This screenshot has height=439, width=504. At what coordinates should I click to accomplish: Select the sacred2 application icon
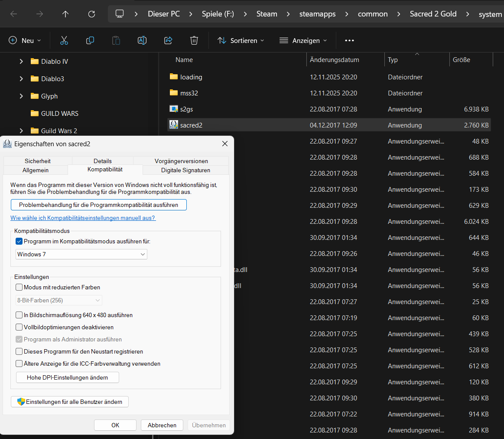[x=174, y=124]
